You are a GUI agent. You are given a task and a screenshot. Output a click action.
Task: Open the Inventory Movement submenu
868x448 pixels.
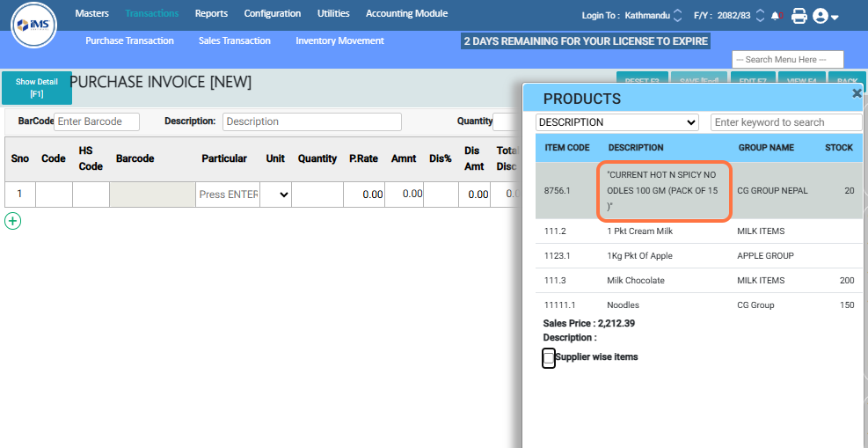[339, 40]
